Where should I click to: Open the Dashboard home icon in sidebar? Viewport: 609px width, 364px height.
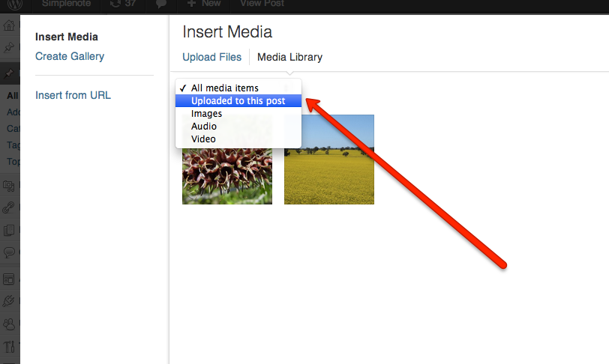(x=9, y=25)
